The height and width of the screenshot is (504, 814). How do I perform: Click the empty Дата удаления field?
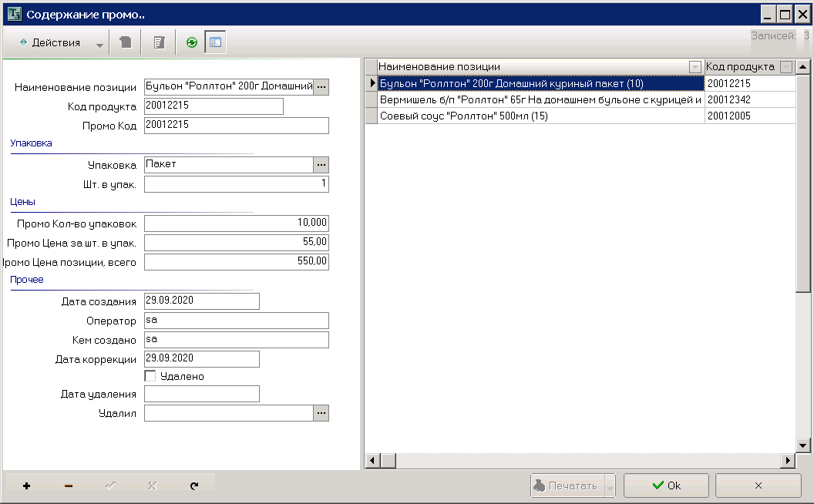(202, 394)
